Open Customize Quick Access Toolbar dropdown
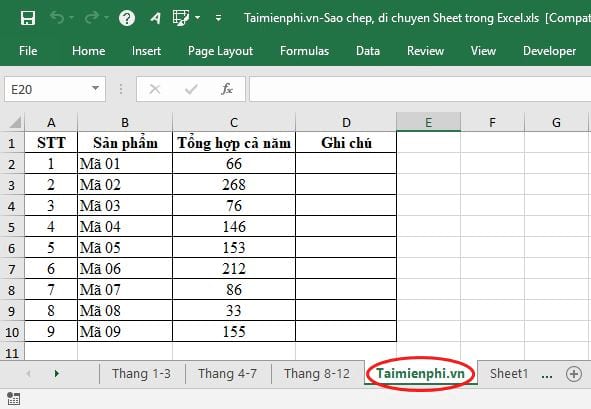Image resolution: width=591 pixels, height=409 pixels. pyautogui.click(x=218, y=18)
